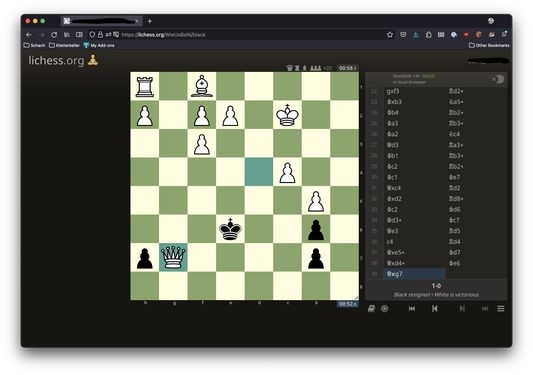Open a new browser tab
This screenshot has width=533, height=375.
click(150, 21)
